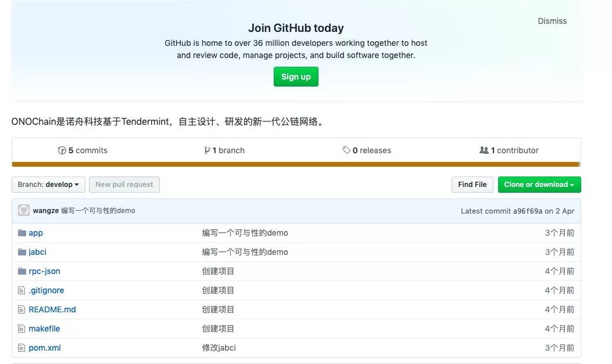Screen dimensions: 612x364
Task: Click wangze's avatar thumbnail
Action: tap(24, 211)
